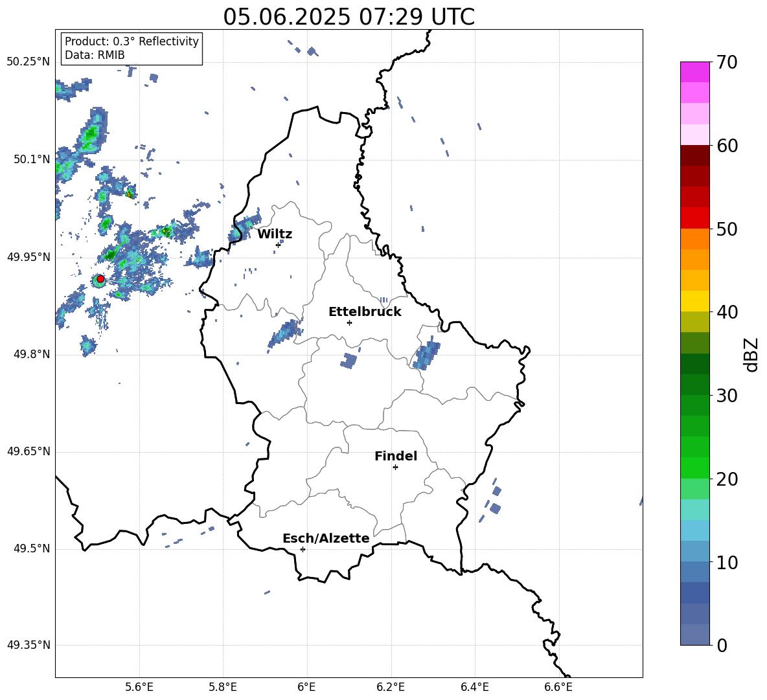This screenshot has width=767, height=700.
Task: Click the red radar site marker dot
Action: (100, 279)
